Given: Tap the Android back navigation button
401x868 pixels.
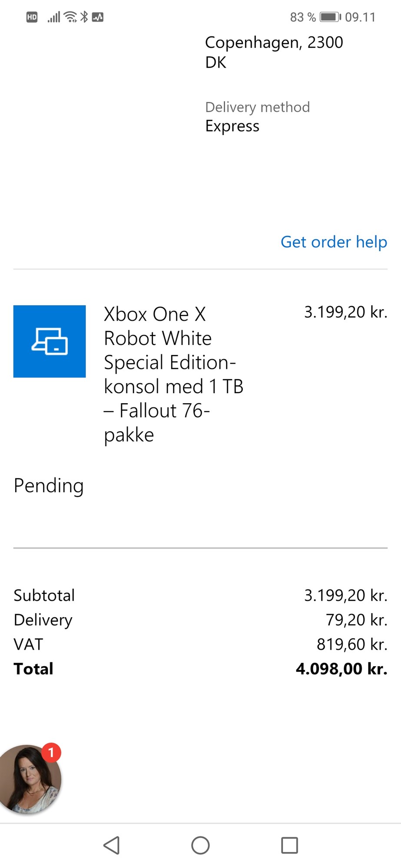Looking at the screenshot, I should click(112, 845).
